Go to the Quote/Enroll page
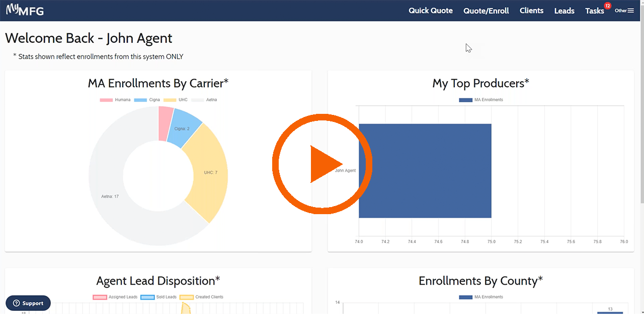Viewport: 644px width, 328px height. (486, 11)
